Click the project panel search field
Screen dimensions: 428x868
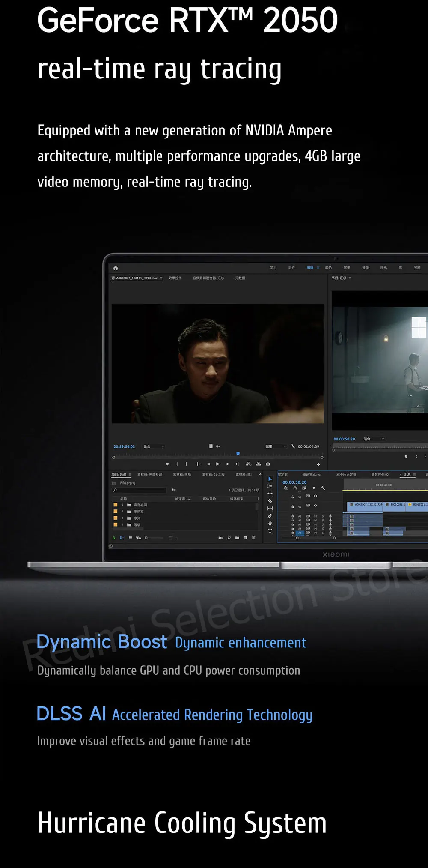point(139,490)
